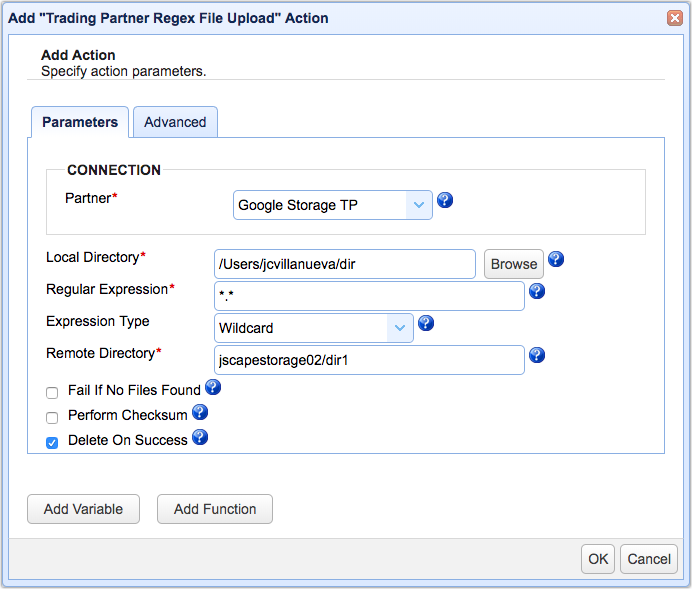Open help for Regular Expression field
The height and width of the screenshot is (589, 692).
[537, 291]
